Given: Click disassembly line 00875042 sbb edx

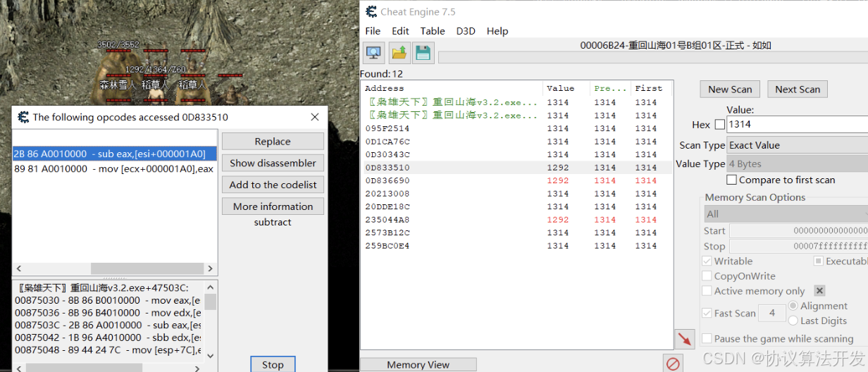Looking at the screenshot, I should tap(108, 337).
